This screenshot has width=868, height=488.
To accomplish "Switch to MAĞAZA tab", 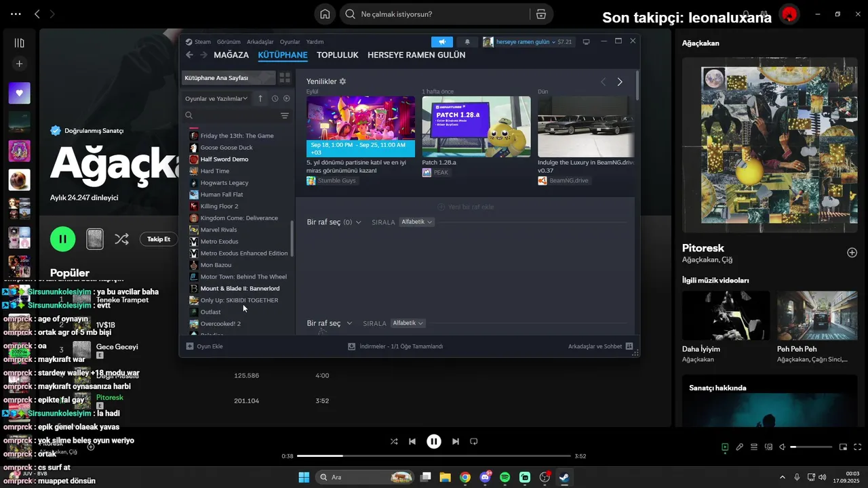I will [x=231, y=55].
